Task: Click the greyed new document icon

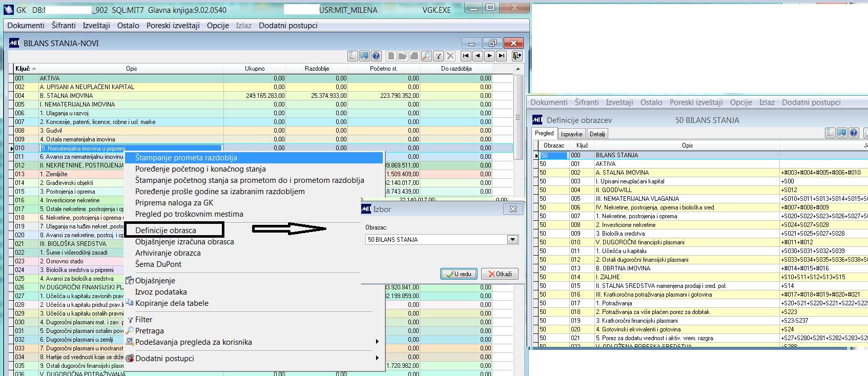Action: tap(391, 56)
